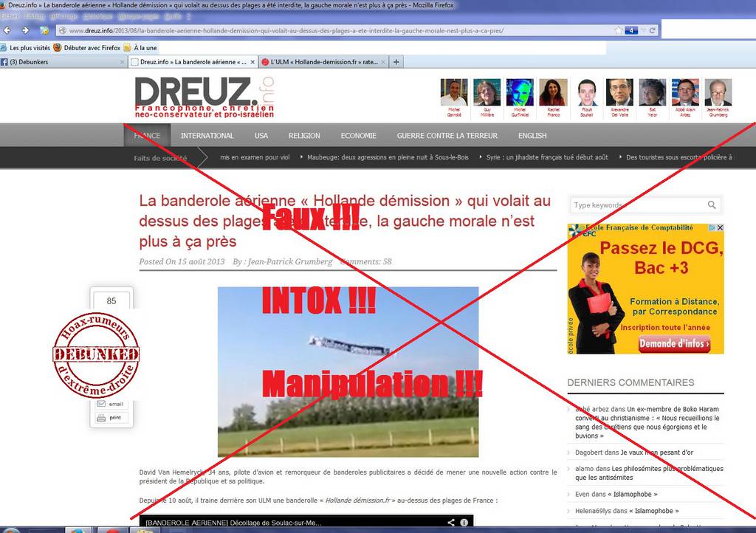This screenshot has width=756, height=533.
Task: Go forward with the browser forward arrow
Action: [26, 30]
